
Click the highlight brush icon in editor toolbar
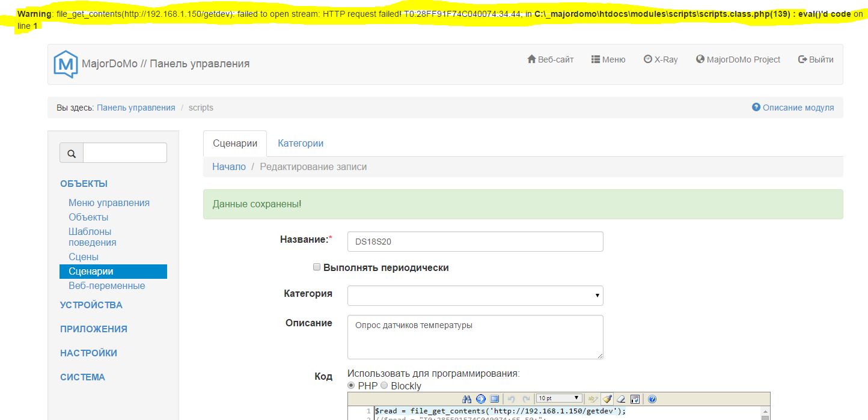[x=607, y=399]
